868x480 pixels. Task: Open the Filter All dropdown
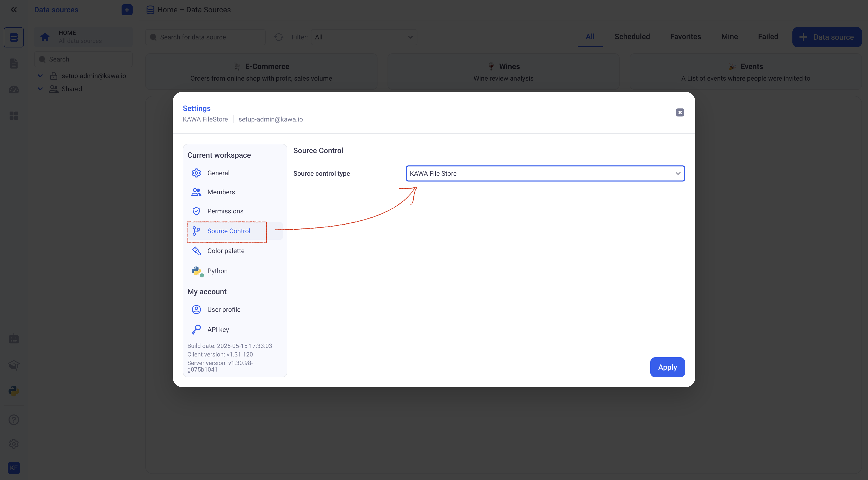point(364,37)
